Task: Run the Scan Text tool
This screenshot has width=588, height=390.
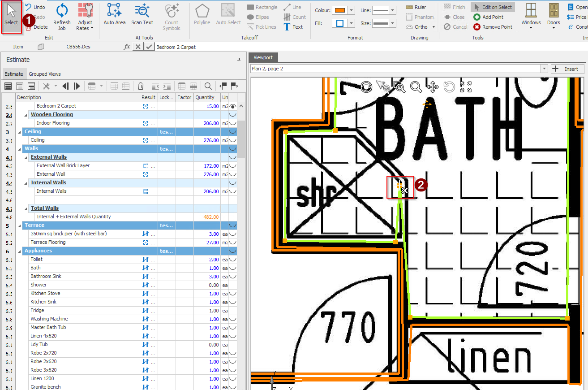Action: pyautogui.click(x=142, y=15)
